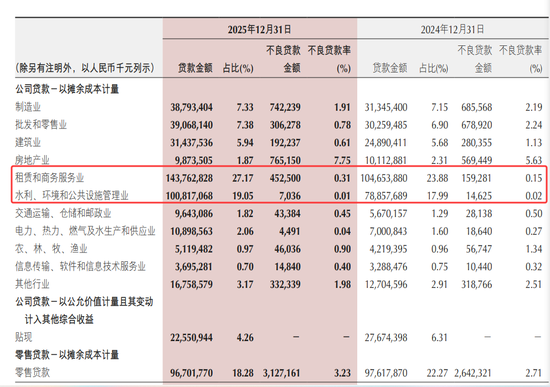The image size is (550, 387).
Task: Select the 制造业 row label
Action: tap(28, 107)
